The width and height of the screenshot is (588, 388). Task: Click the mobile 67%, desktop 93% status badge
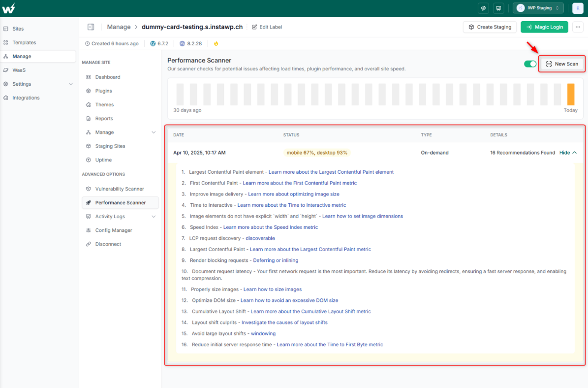click(x=317, y=153)
